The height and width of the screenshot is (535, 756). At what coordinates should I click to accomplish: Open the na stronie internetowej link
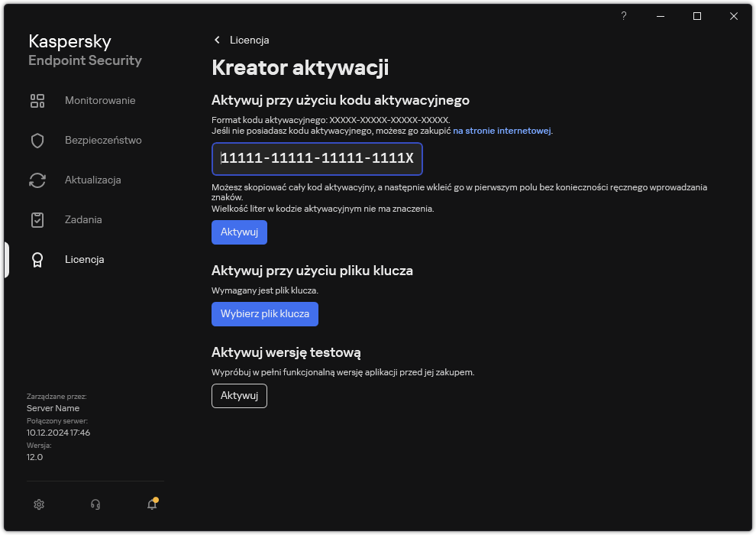click(503, 130)
